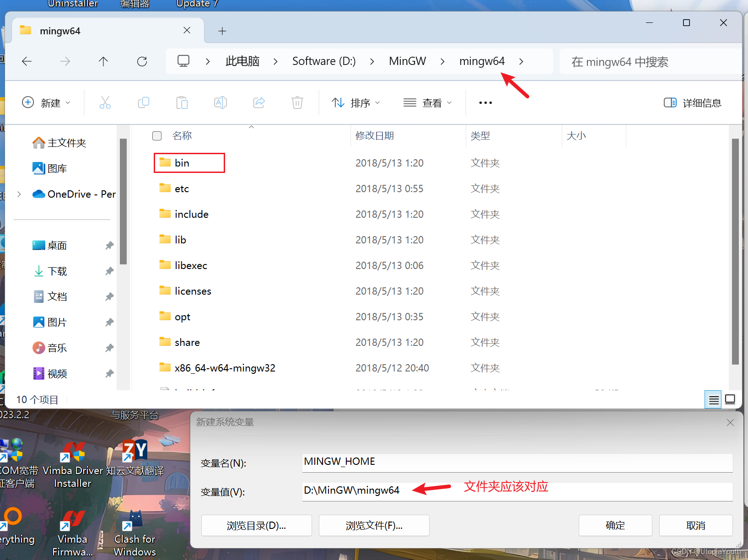The image size is (748, 560).
Task: Open the more options ellipsis menu
Action: coord(485,102)
